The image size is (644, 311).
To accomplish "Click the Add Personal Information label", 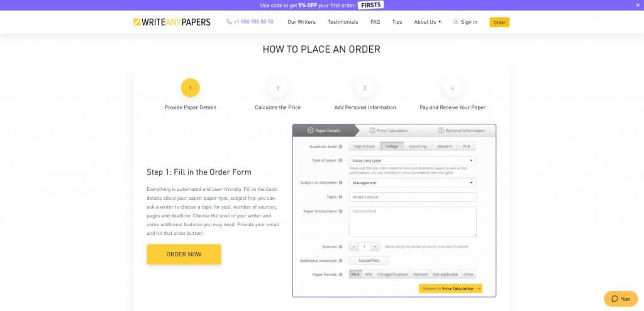I will click(365, 107).
